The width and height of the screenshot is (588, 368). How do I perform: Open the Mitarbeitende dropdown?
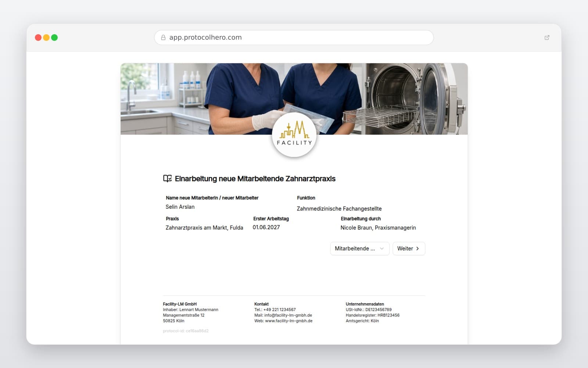coord(359,248)
